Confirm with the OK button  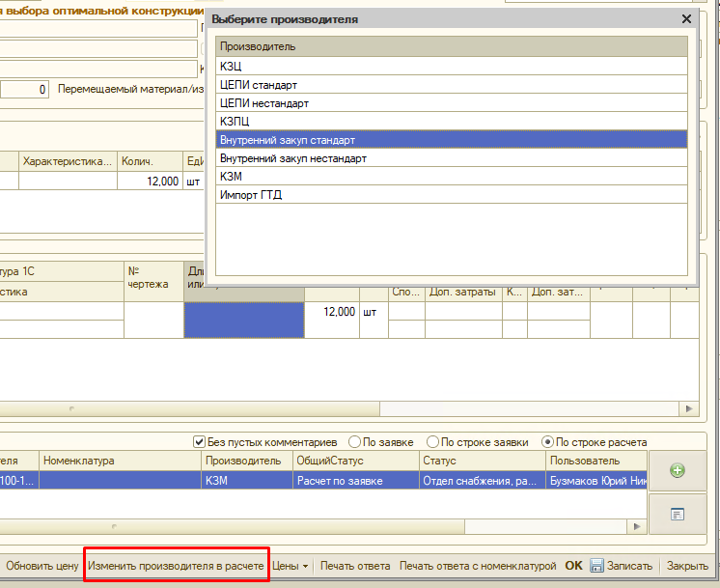pos(573,566)
